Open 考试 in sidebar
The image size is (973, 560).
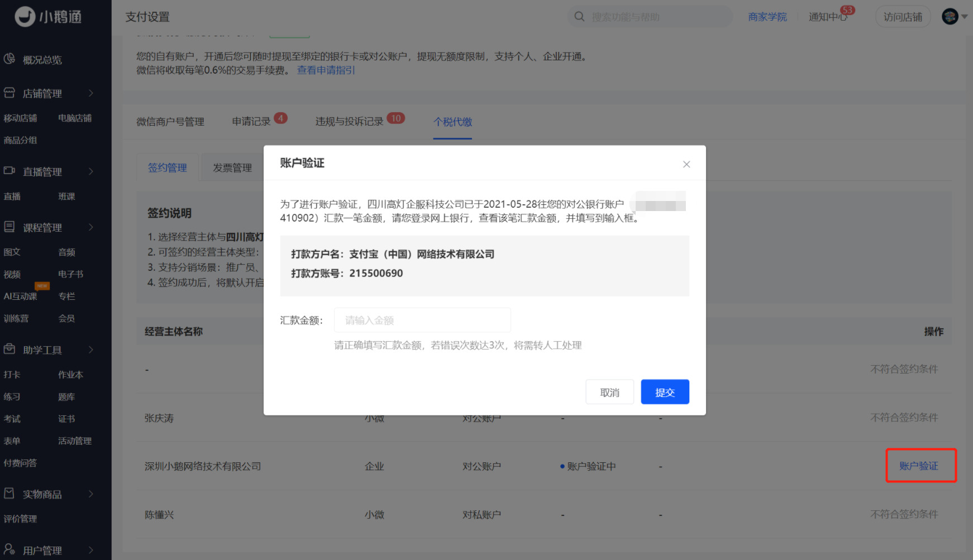coord(12,419)
